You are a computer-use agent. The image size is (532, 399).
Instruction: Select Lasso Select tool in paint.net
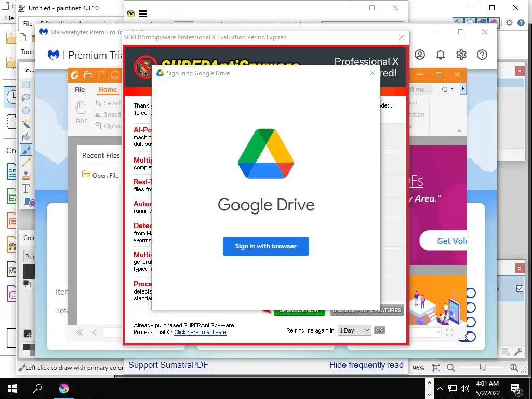[26, 98]
